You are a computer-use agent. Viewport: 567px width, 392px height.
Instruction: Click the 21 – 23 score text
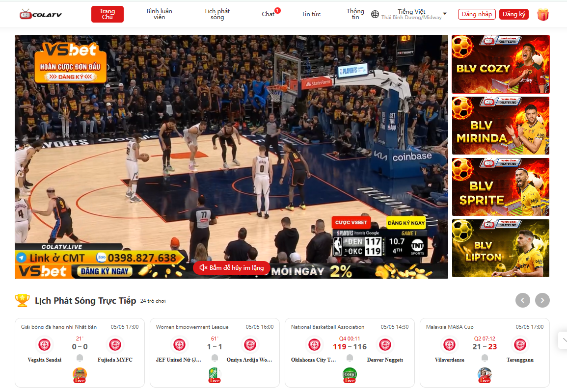point(485,347)
